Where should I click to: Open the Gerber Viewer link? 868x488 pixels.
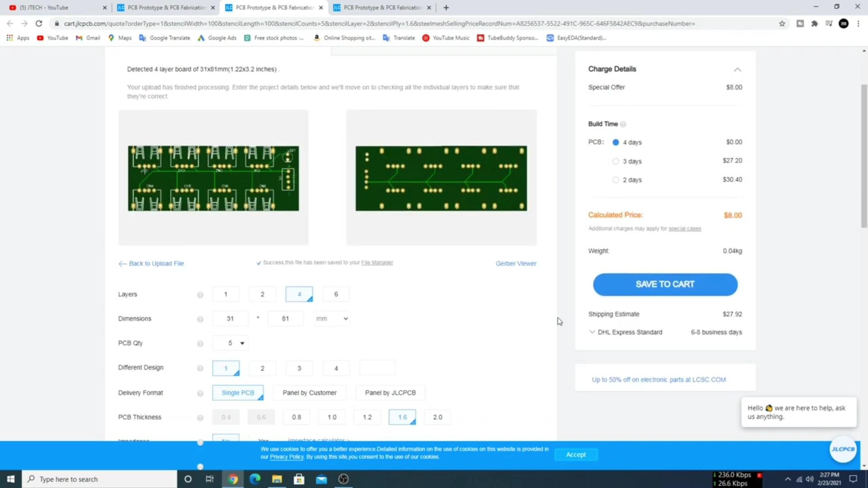pyautogui.click(x=516, y=263)
